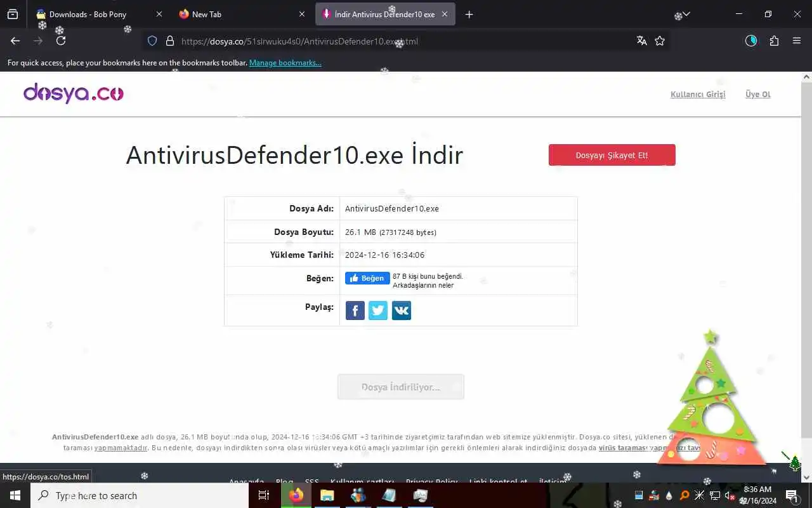Share on Twitter with the bird icon
Image resolution: width=812 pixels, height=508 pixels.
(x=378, y=311)
